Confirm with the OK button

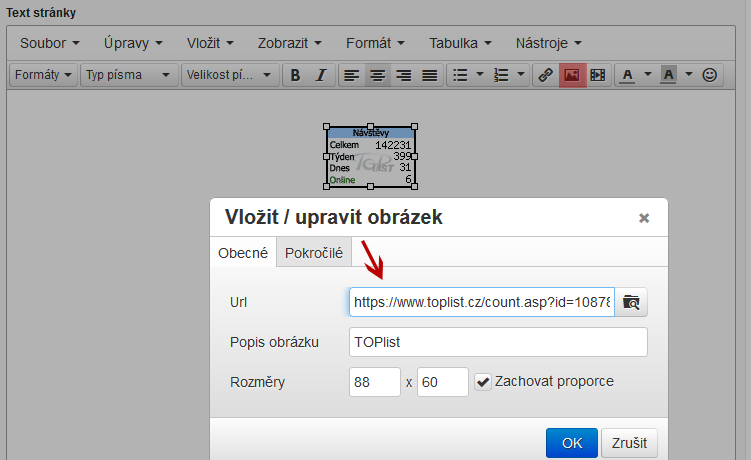572,443
